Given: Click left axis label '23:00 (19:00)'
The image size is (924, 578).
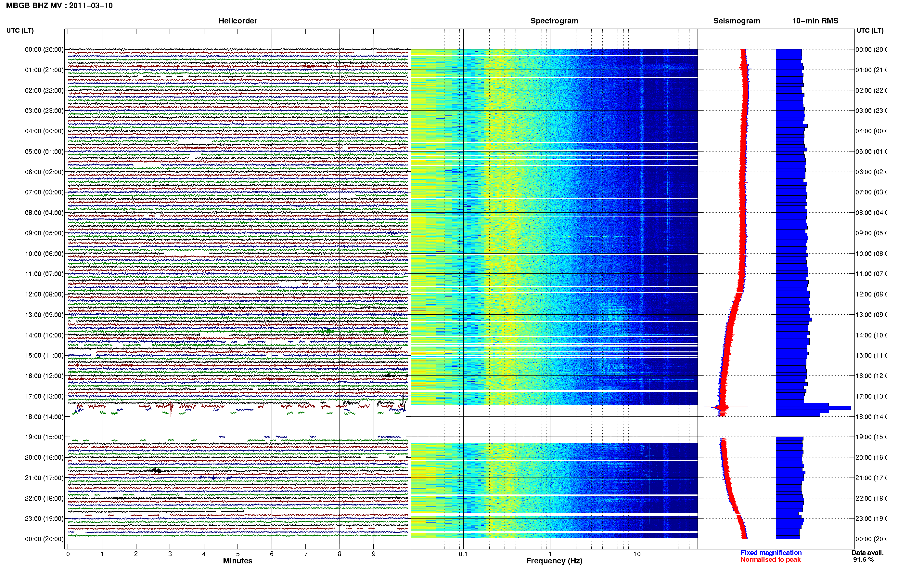Looking at the screenshot, I should pyautogui.click(x=44, y=519).
